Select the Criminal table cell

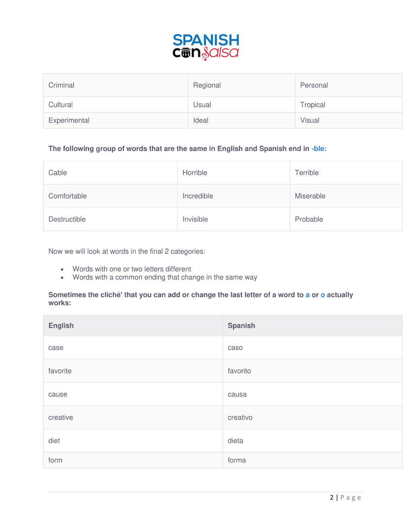pos(116,85)
